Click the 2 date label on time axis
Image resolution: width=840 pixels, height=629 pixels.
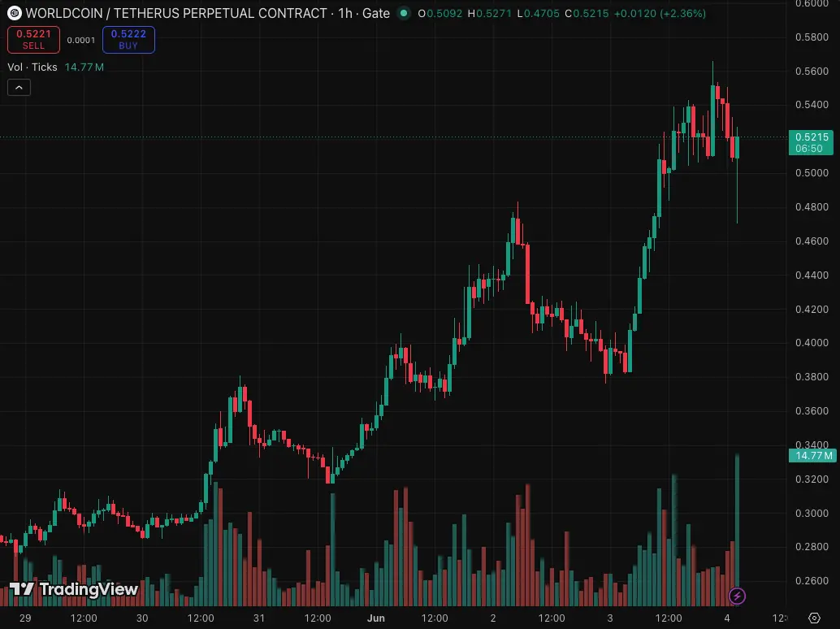(493, 618)
